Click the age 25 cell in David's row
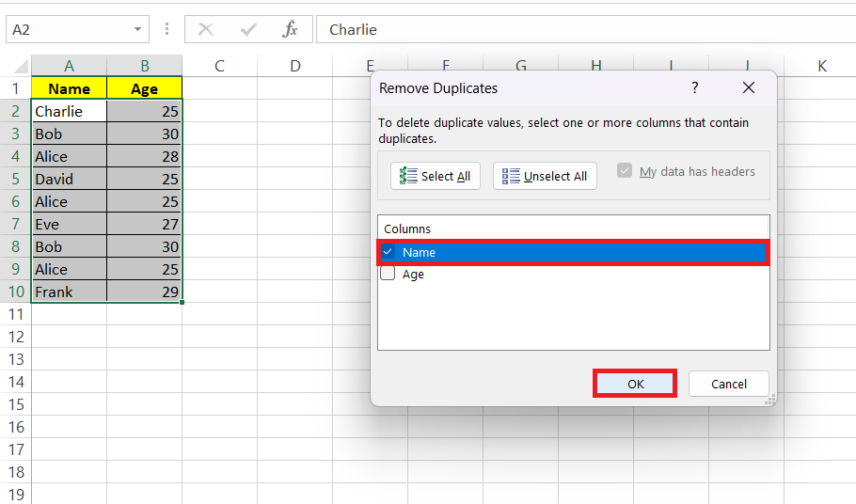Viewport: 856px width, 504px height. [x=145, y=179]
